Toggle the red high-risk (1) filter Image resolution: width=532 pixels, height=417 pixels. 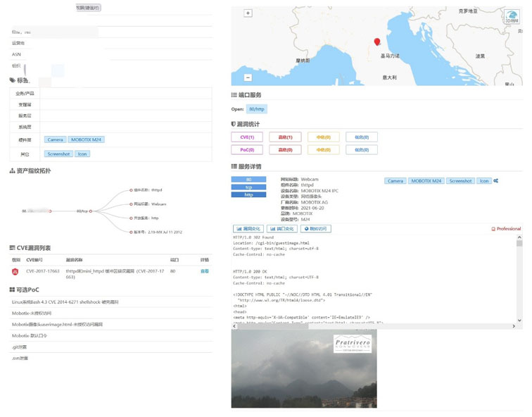click(285, 137)
